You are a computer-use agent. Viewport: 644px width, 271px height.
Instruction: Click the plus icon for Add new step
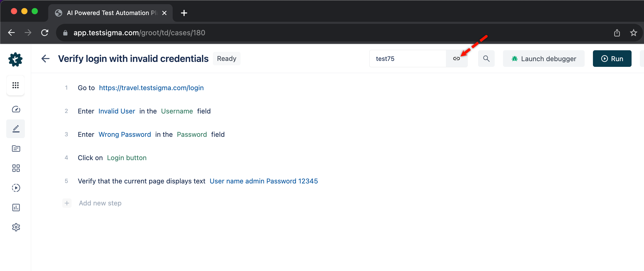pyautogui.click(x=67, y=203)
